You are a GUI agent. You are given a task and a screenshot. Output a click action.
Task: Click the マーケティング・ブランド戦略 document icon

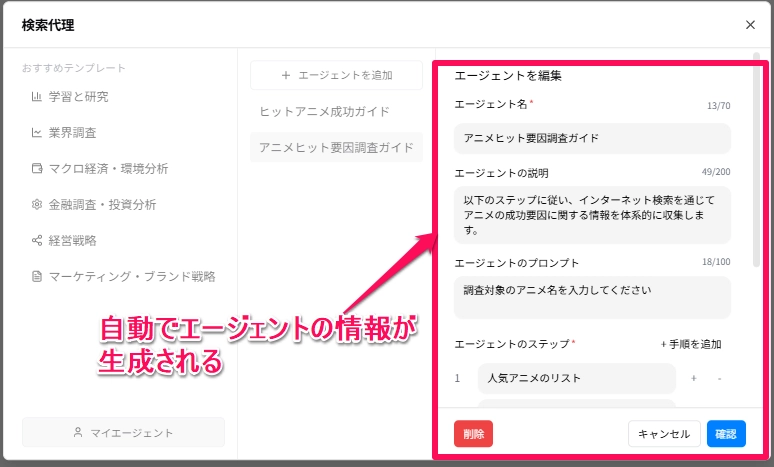(x=37, y=277)
